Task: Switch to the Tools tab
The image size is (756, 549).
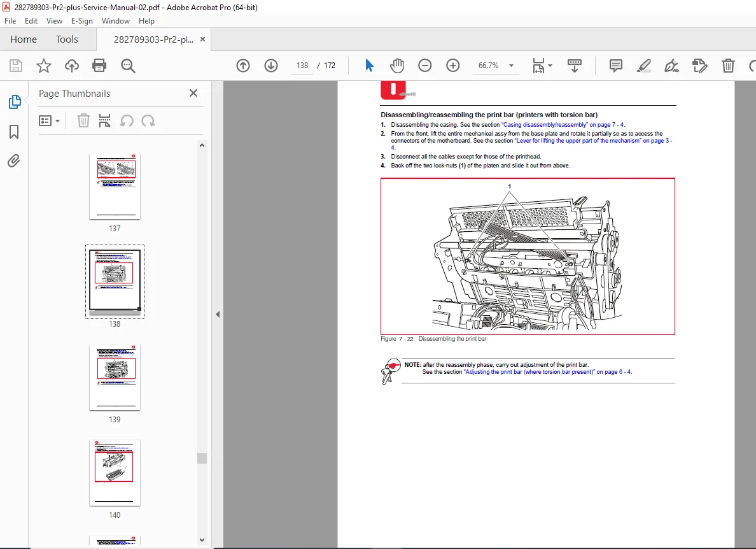Action: point(67,39)
